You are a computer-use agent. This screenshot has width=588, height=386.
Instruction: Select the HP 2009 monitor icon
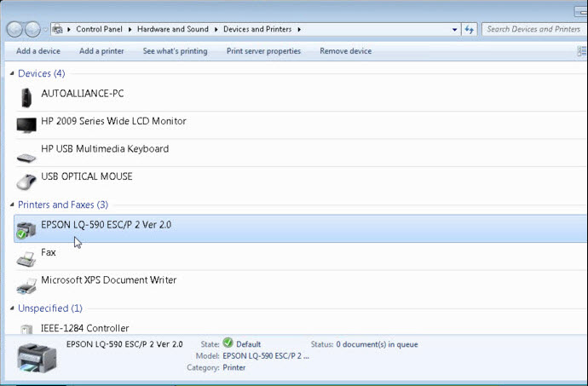point(26,124)
